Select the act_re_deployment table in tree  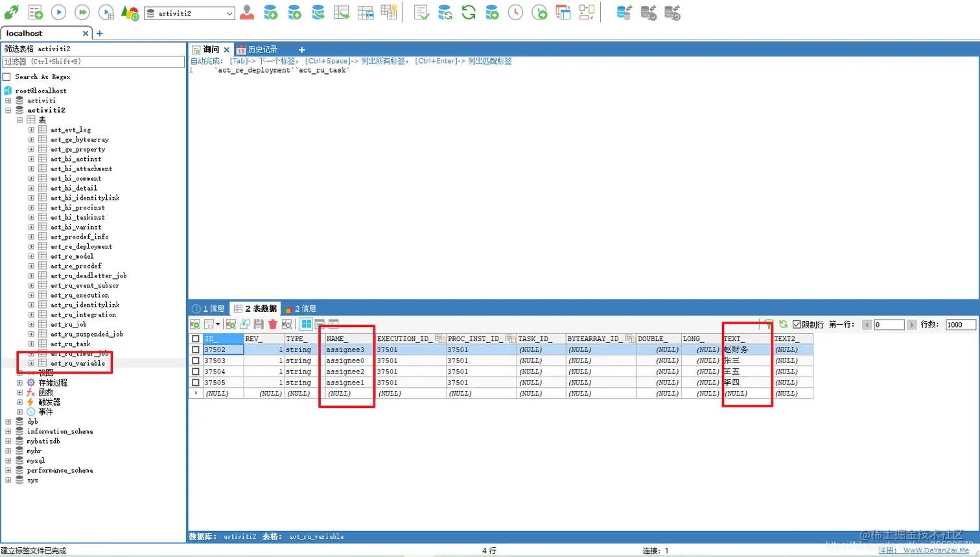tap(81, 246)
